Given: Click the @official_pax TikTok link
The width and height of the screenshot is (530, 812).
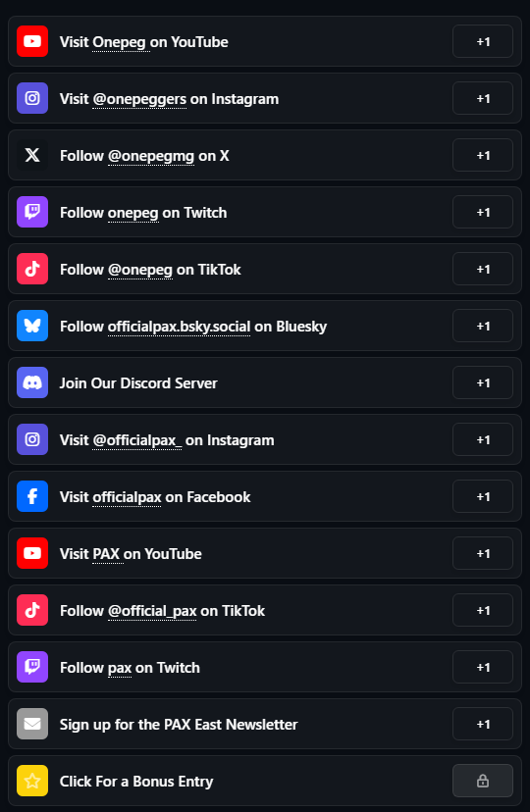Looking at the screenshot, I should point(152,611).
